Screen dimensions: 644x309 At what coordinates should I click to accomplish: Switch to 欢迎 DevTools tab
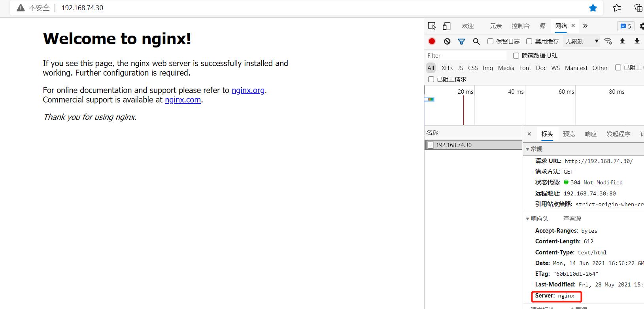468,26
